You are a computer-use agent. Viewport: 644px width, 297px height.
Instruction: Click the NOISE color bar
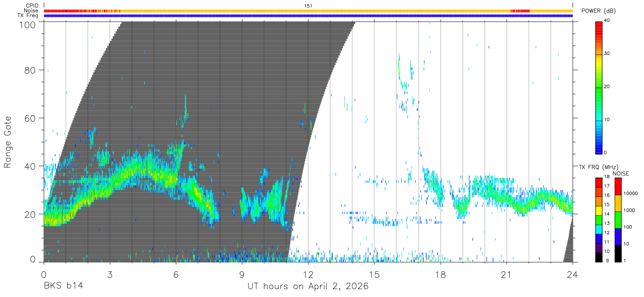[x=618, y=219]
